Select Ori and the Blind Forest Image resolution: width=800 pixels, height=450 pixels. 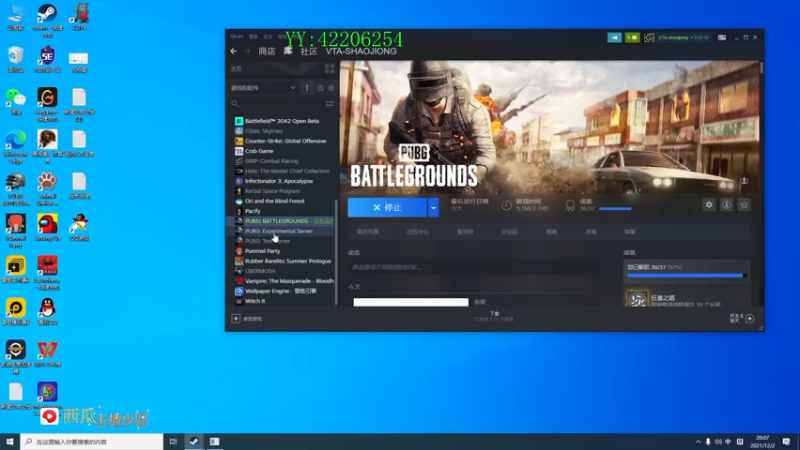point(274,201)
